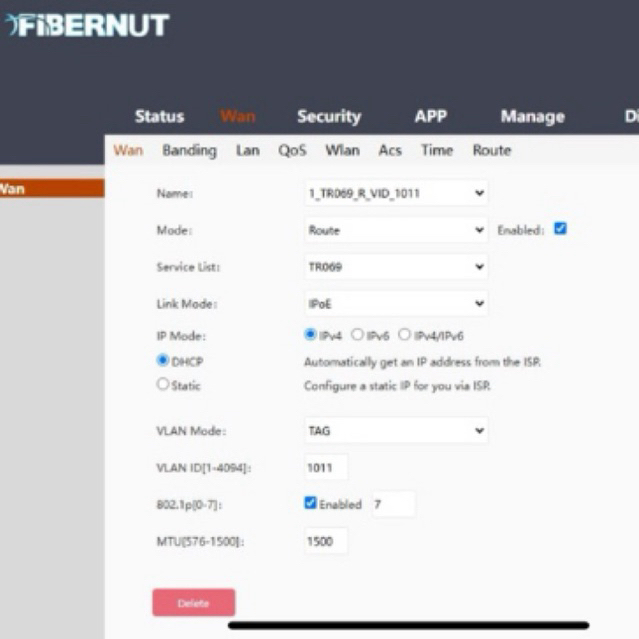Screen dimensions: 639x639
Task: Switch to the QoS tab
Action: (x=292, y=150)
